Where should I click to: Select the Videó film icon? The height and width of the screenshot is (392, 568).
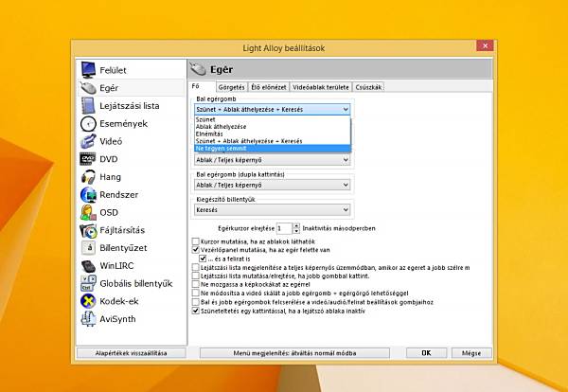tap(88, 141)
